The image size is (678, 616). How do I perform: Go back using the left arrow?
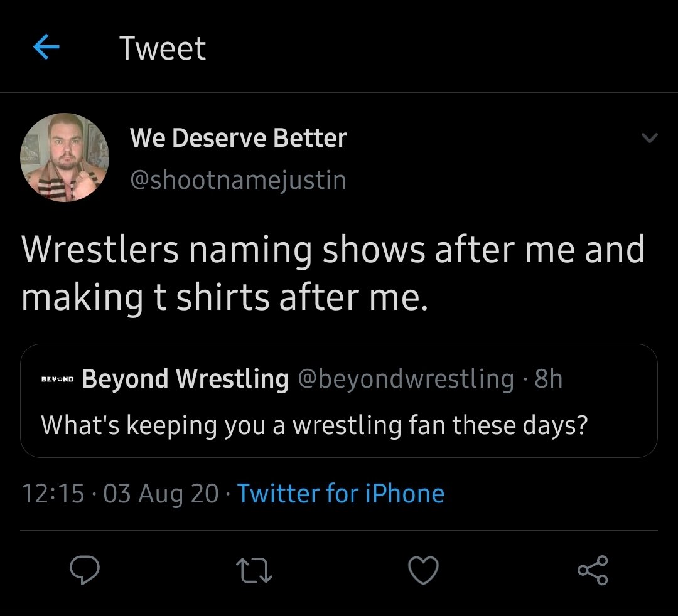tap(45, 48)
